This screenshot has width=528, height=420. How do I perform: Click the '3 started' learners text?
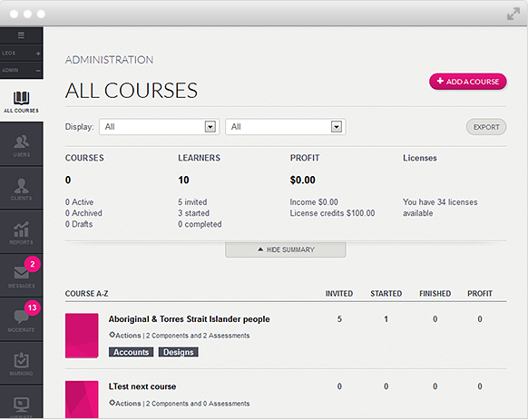[x=193, y=213]
